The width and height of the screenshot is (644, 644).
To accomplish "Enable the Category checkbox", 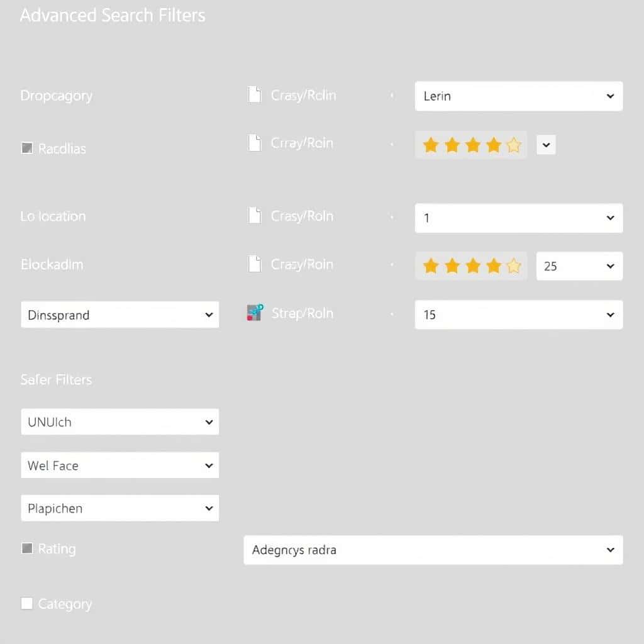I will coord(27,604).
